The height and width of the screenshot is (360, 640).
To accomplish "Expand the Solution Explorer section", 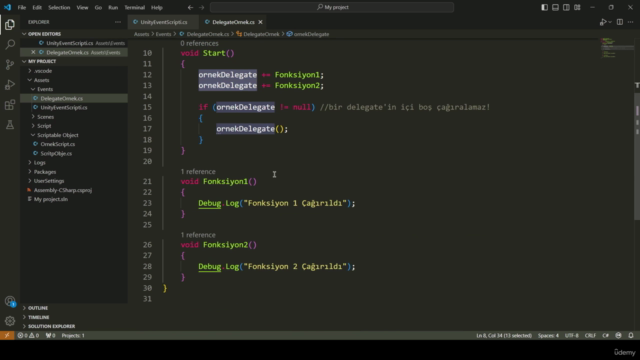I will (x=51, y=326).
